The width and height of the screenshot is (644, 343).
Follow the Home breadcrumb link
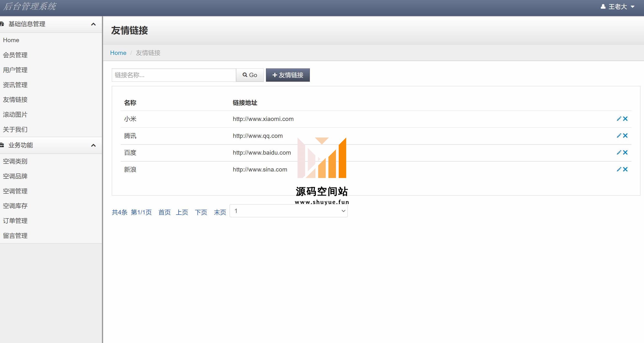(x=118, y=53)
